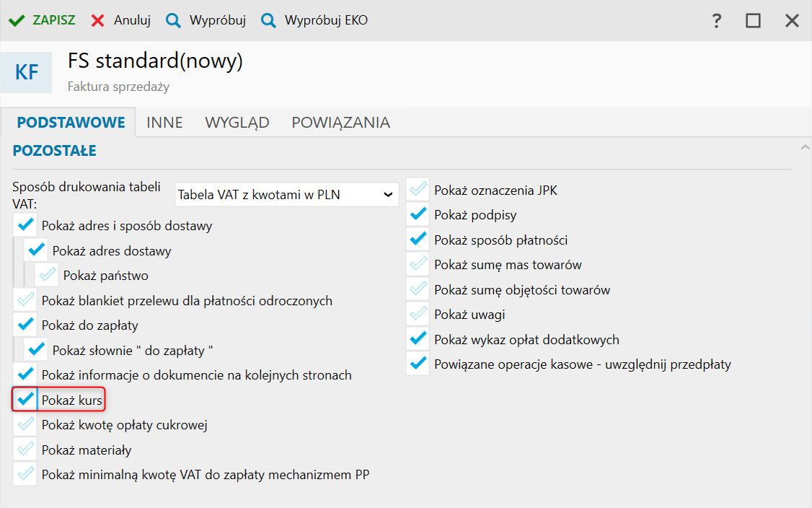Enable Pokaż minimalną kwotę VAT mechanizmem PP
812x508 pixels.
pyautogui.click(x=25, y=474)
